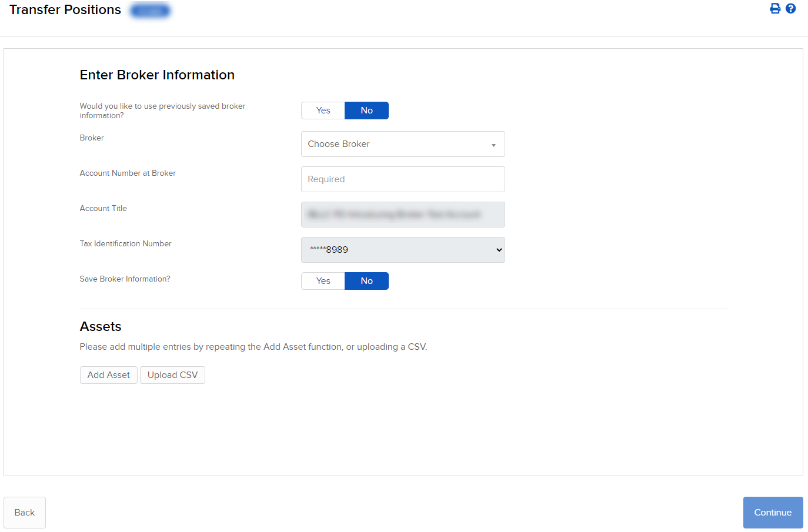The height and width of the screenshot is (532, 808).
Task: Select Yes for using saved broker information
Action: point(323,111)
